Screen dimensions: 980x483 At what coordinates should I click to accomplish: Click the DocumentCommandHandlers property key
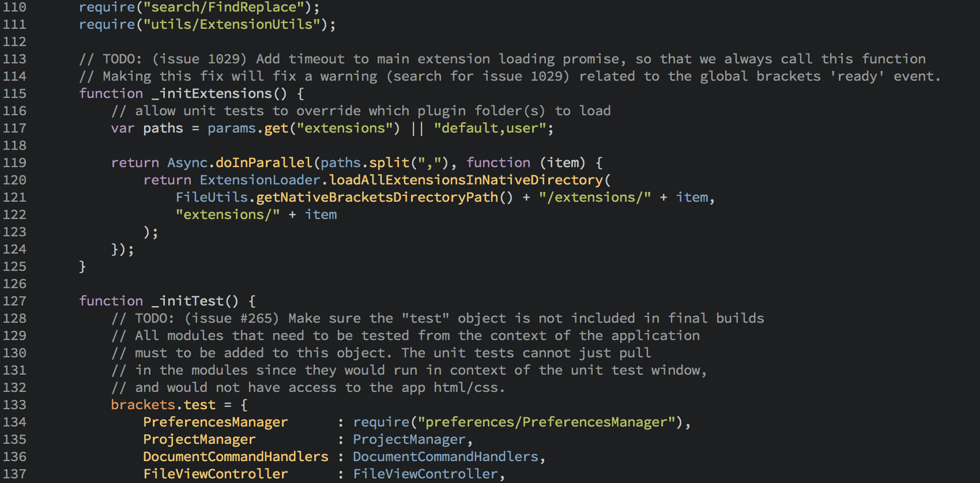pyautogui.click(x=235, y=456)
